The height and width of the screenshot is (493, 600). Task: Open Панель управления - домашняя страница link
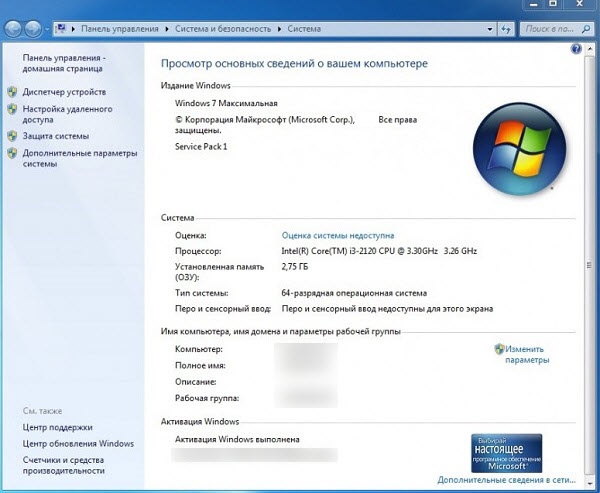(64, 63)
